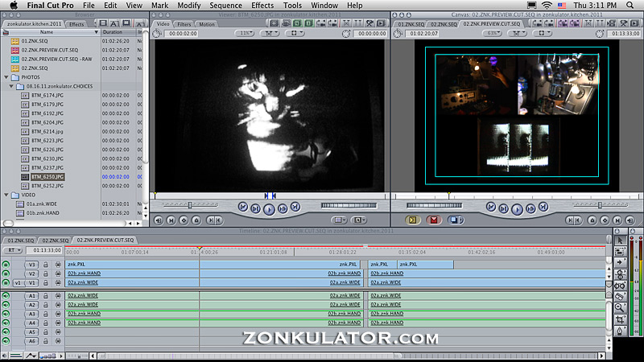Screen dimensions: 644x362
Task: Open Generator pop-up in Viewer
Action: (x=358, y=220)
